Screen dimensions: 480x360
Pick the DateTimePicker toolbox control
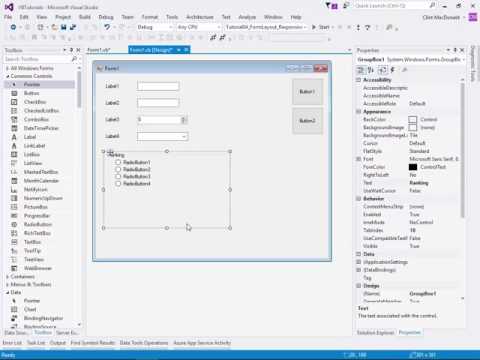click(41, 128)
